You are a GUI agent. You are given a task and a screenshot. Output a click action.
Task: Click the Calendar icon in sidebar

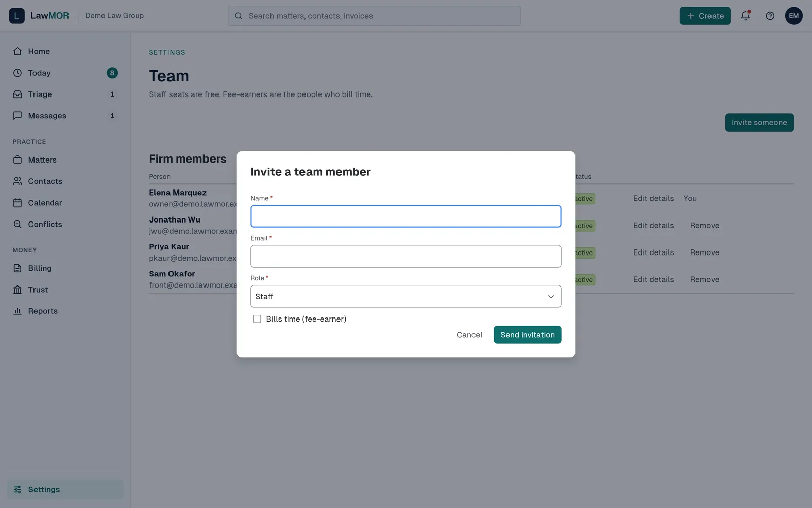(x=17, y=203)
